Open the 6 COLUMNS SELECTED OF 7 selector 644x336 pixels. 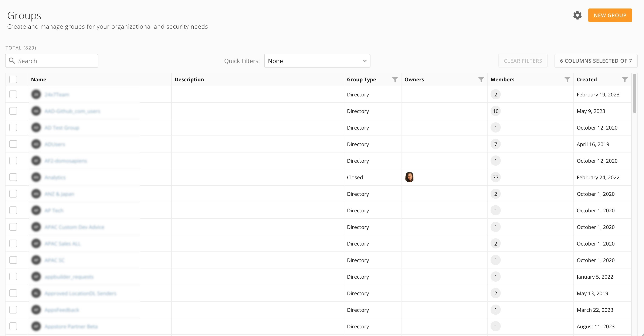(x=596, y=61)
